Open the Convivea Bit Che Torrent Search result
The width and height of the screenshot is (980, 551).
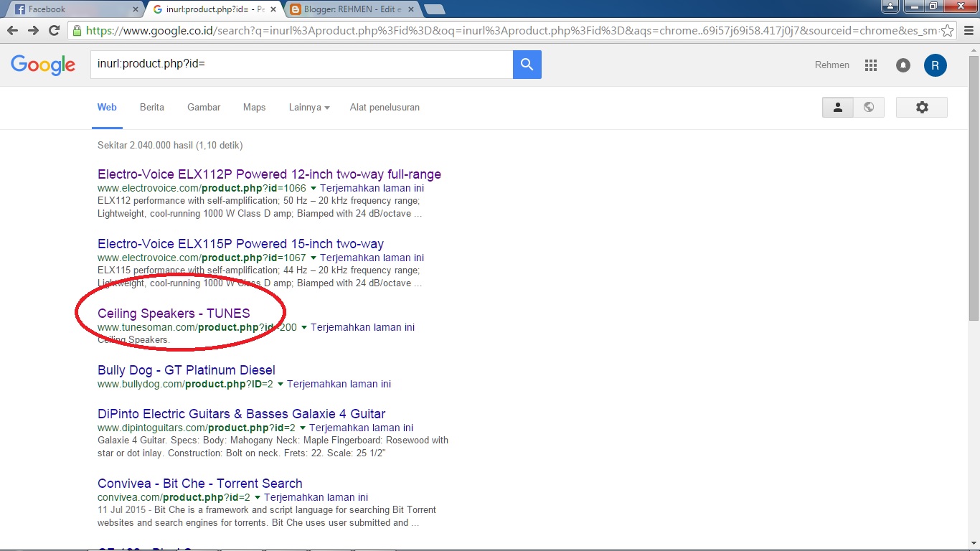click(x=200, y=484)
